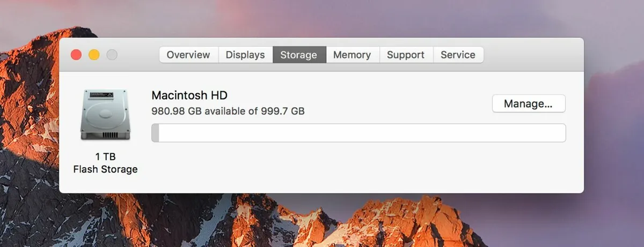The width and height of the screenshot is (644, 247).
Task: Select the Storage tab
Action: click(x=299, y=55)
